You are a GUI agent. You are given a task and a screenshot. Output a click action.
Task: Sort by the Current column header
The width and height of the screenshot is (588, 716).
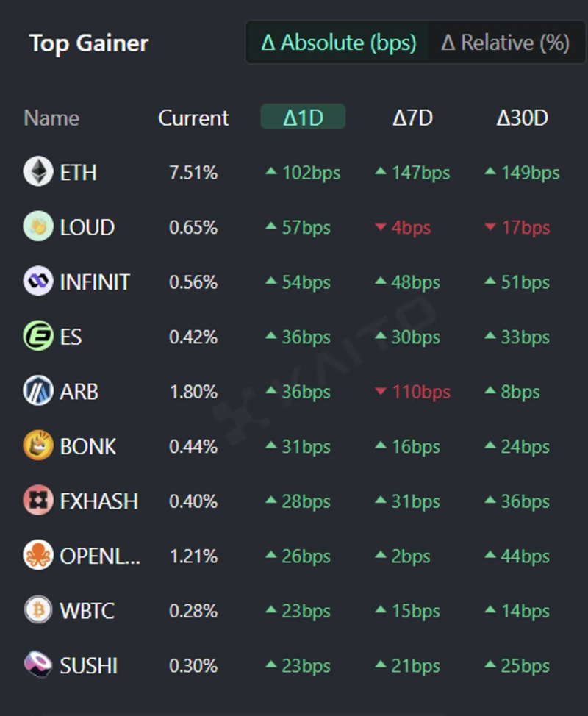(193, 118)
